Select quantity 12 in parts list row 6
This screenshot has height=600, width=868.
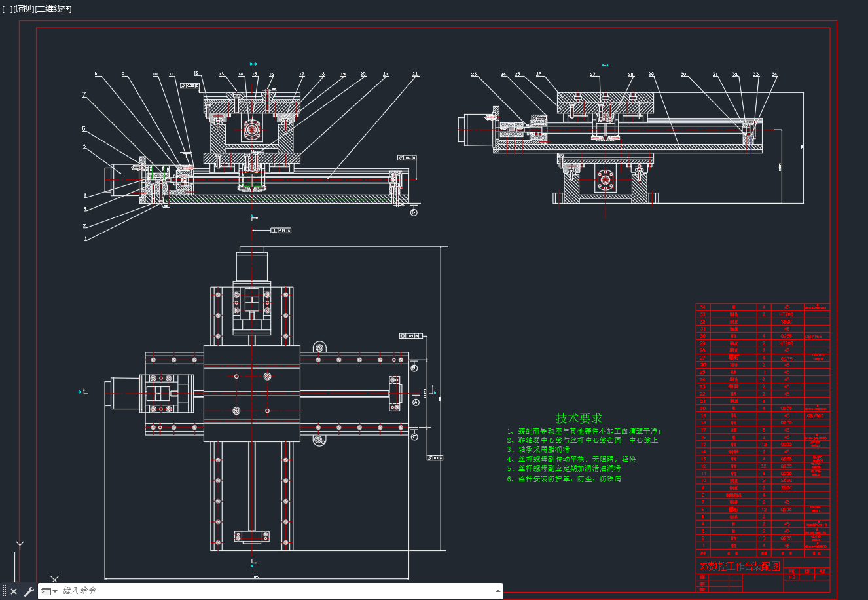[x=763, y=509]
